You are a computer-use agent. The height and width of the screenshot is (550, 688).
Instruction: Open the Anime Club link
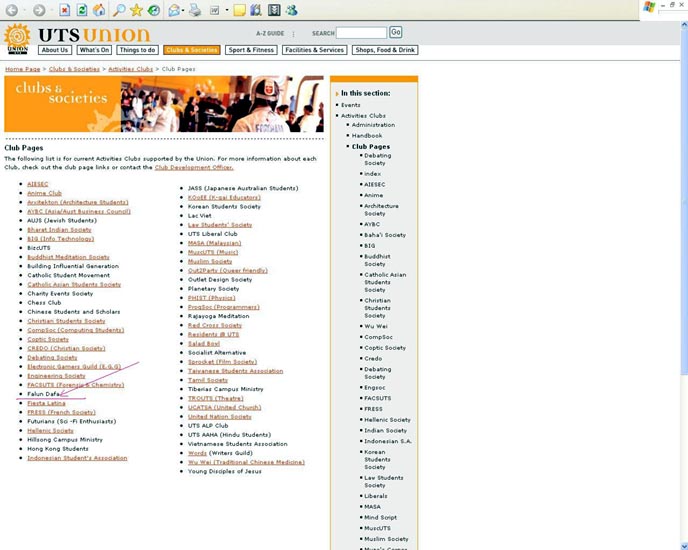point(45,193)
